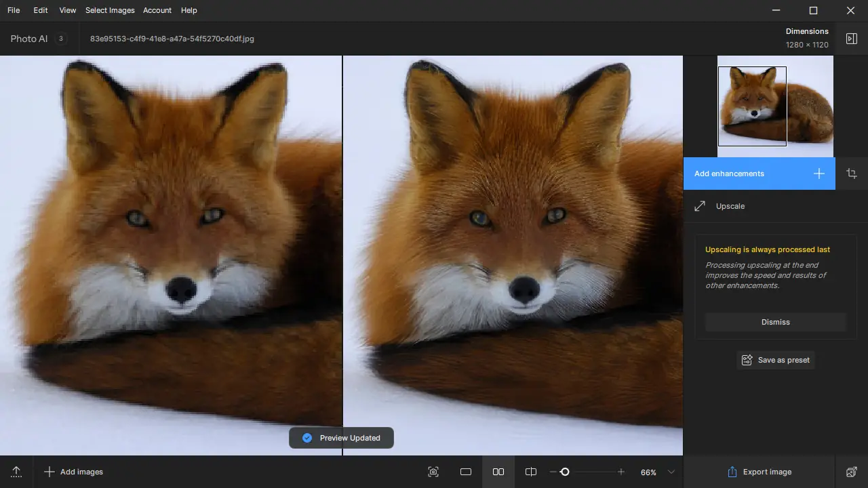Click the zoom in plus icon
Screen dimensions: 868x488
click(x=620, y=472)
